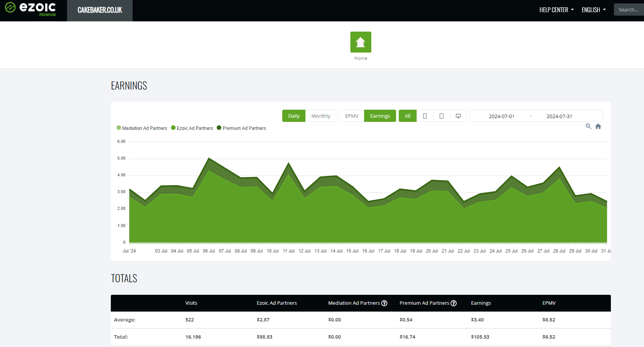Edit the start date 2024-07-01
This screenshot has width=644, height=347.
point(502,116)
